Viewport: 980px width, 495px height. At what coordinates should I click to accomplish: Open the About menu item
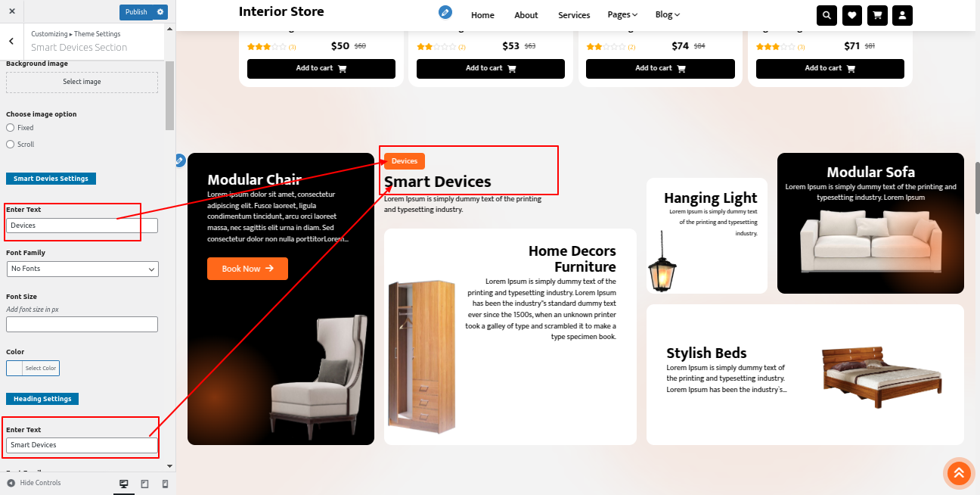[x=526, y=15]
